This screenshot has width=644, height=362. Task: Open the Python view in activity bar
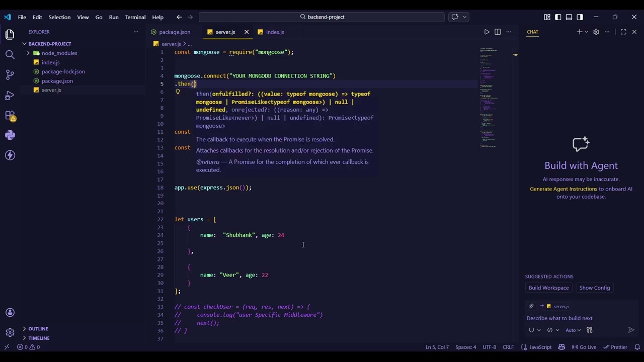coord(10,135)
